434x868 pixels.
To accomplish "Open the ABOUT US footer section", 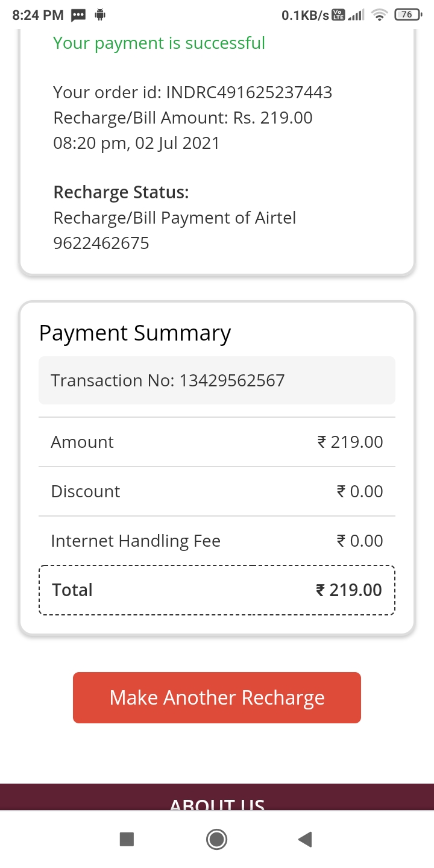I will pyautogui.click(x=217, y=803).
